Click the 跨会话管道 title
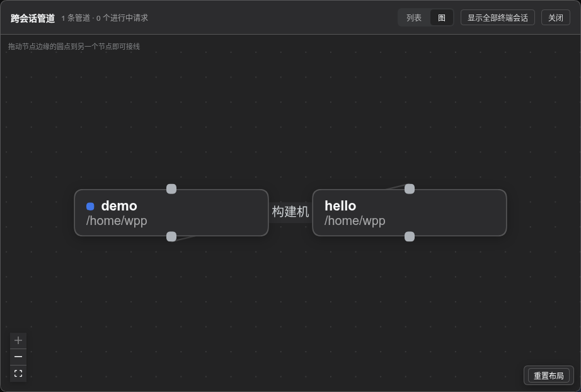The width and height of the screenshot is (581, 392). tap(33, 18)
